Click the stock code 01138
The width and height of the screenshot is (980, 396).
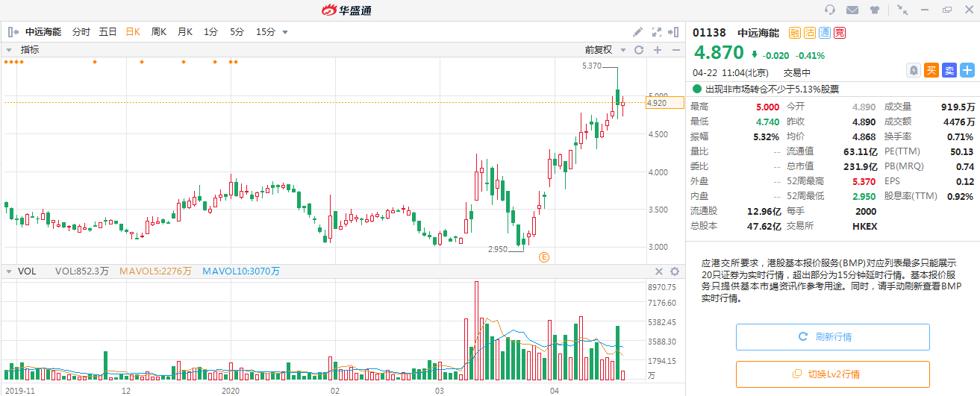709,33
